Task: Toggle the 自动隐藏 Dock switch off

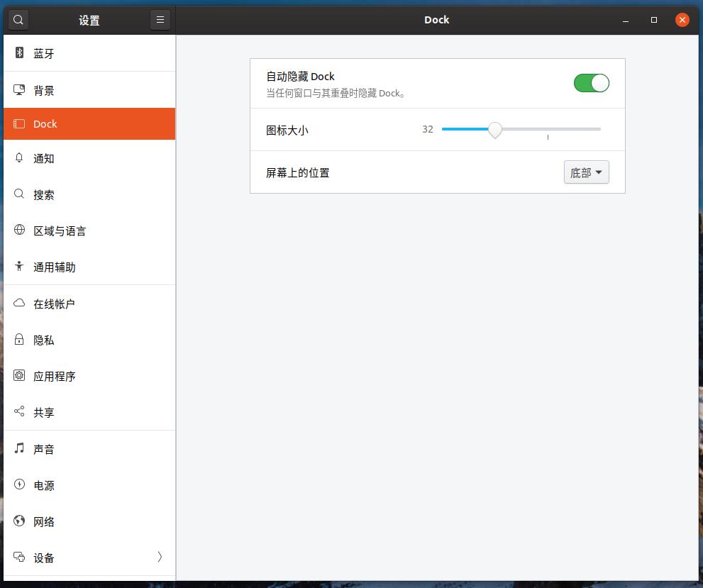Action: click(592, 83)
